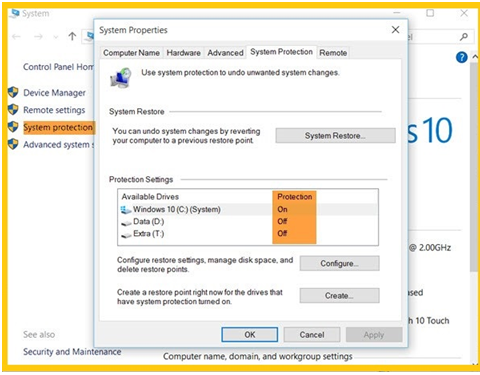The width and height of the screenshot is (480, 375).
Task: Confirm with the OK button
Action: (x=250, y=335)
